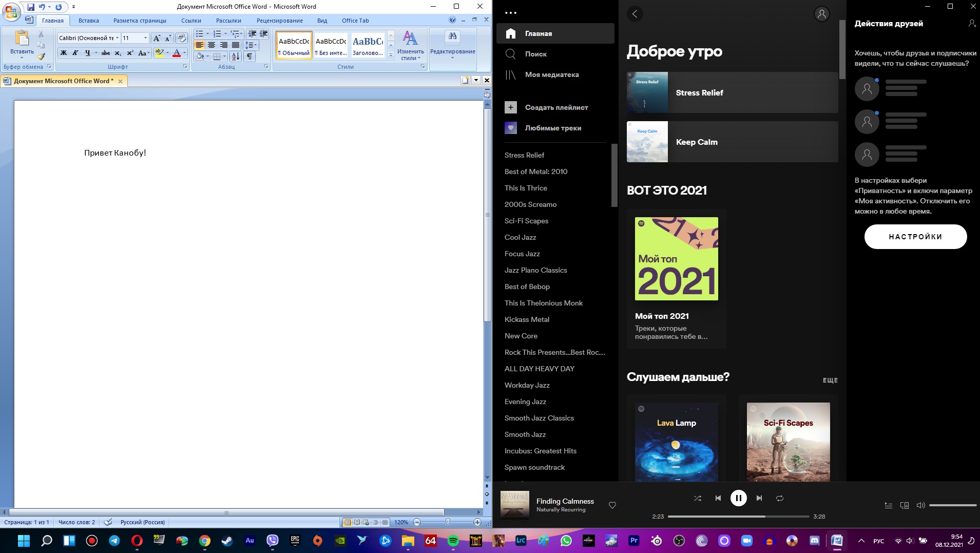The image size is (980, 553).
Task: Skip to next track in Spotify
Action: pyautogui.click(x=759, y=498)
